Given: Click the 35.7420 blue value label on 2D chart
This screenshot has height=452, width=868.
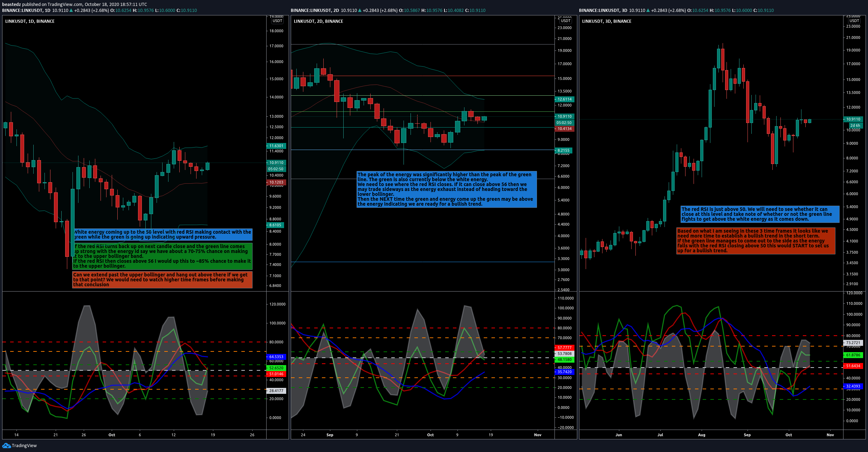Looking at the screenshot, I should (x=564, y=372).
